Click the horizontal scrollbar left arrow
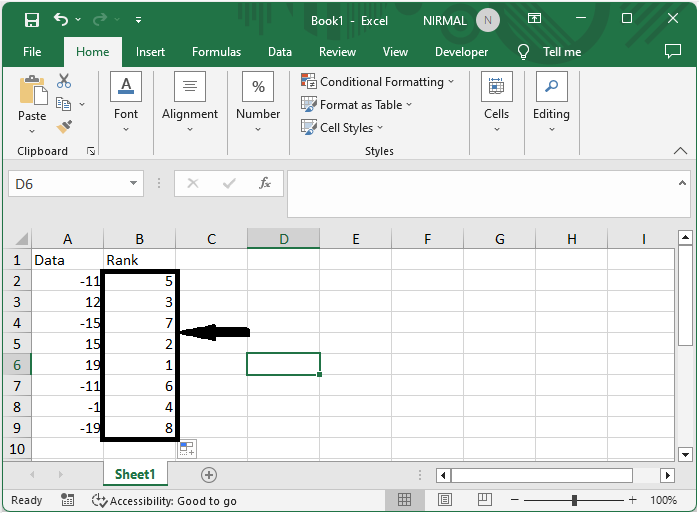 pos(443,475)
